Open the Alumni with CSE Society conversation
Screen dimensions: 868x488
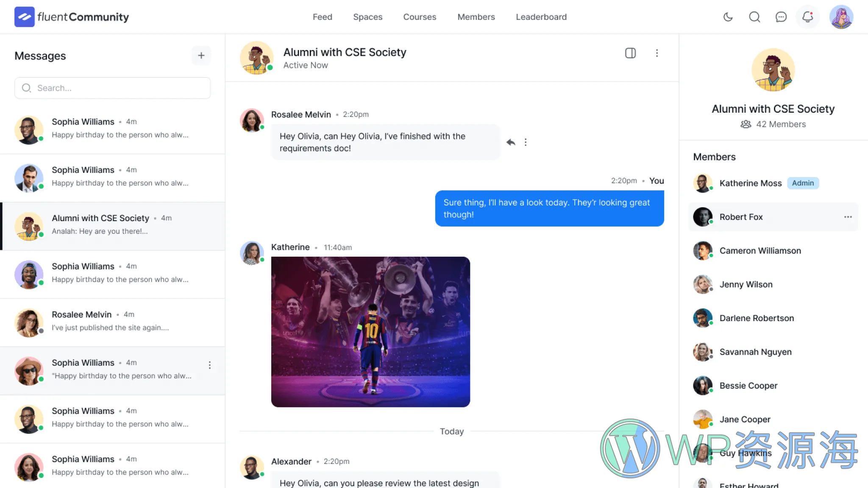click(x=113, y=226)
